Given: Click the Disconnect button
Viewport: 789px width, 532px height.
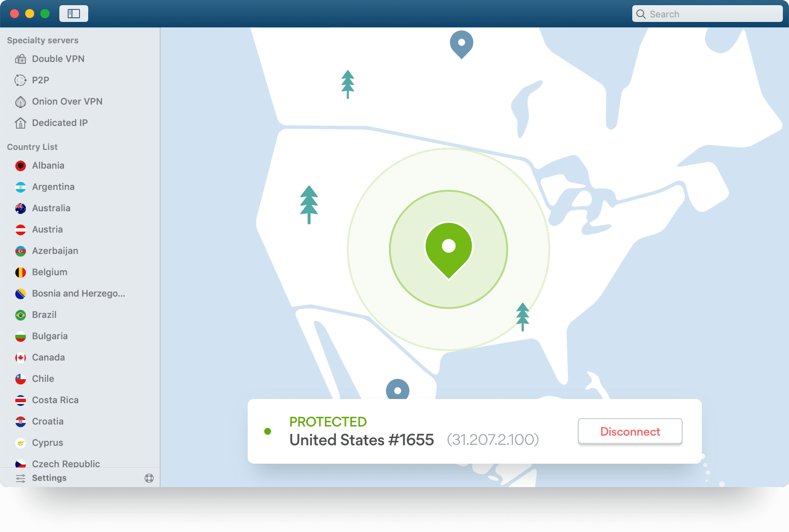Looking at the screenshot, I should 630,431.
